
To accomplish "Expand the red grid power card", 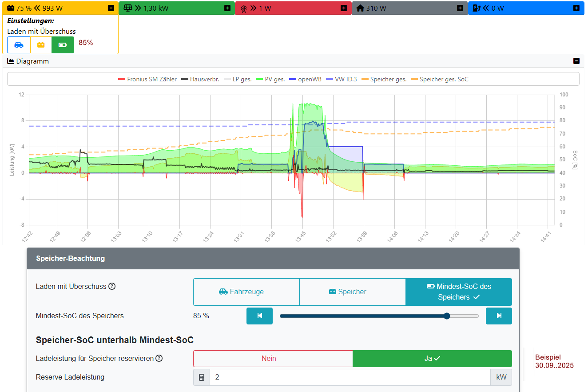I will tap(344, 8).
